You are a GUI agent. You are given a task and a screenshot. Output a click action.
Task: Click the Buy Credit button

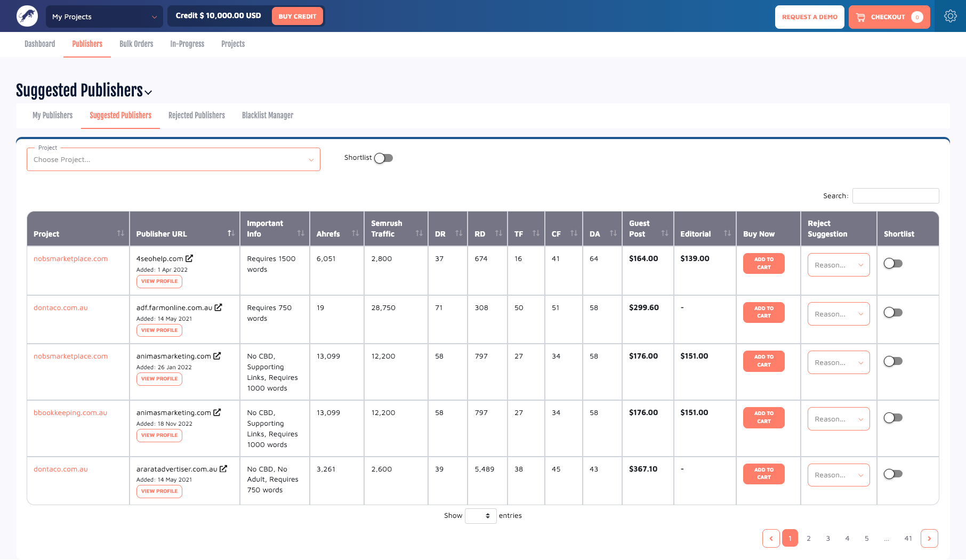pos(297,16)
